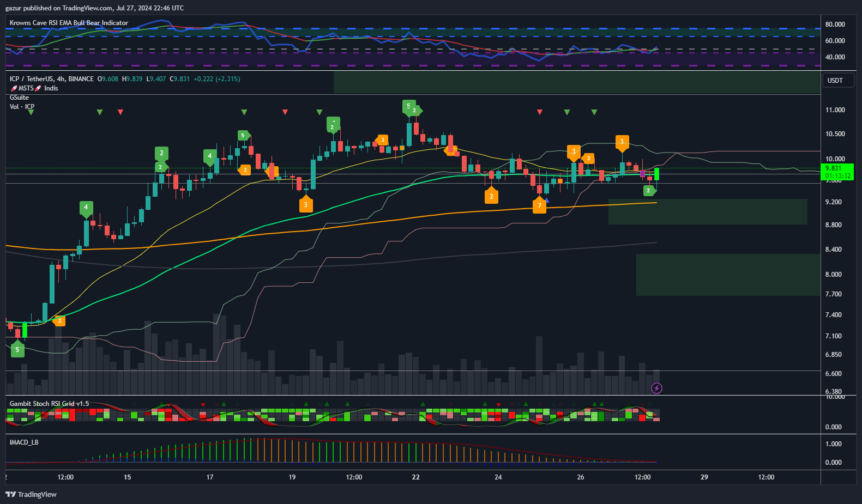
Task: Click the 7.100 price axis label
Action: point(833,336)
